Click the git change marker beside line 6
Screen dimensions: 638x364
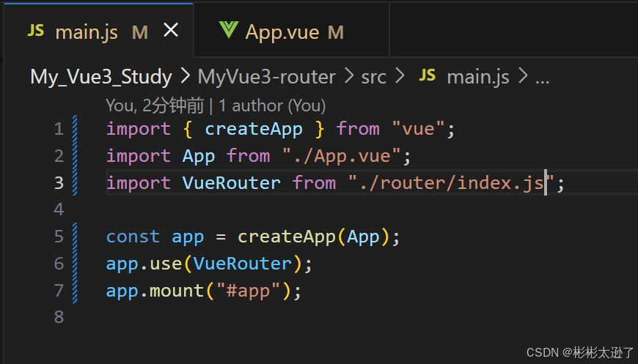pos(75,263)
